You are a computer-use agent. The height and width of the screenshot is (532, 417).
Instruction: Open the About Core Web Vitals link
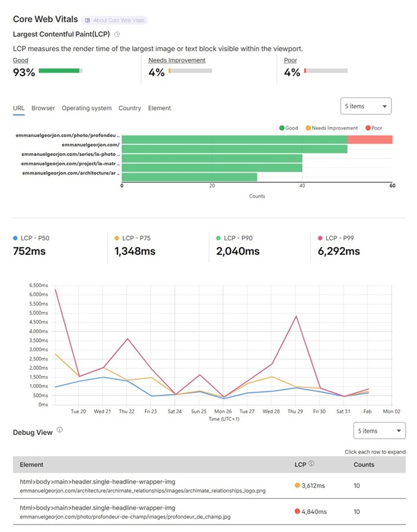point(119,20)
